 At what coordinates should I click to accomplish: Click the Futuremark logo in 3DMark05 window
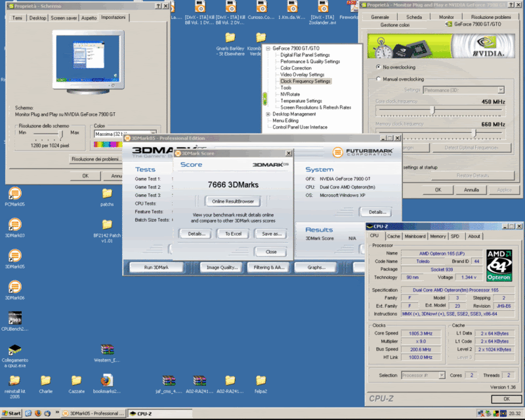click(363, 152)
